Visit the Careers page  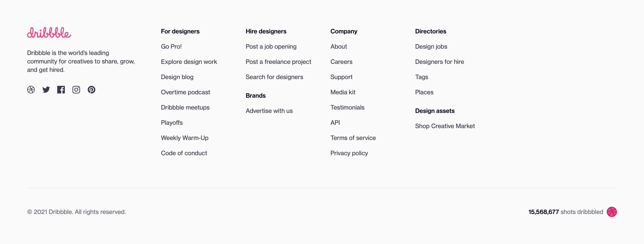[341, 62]
